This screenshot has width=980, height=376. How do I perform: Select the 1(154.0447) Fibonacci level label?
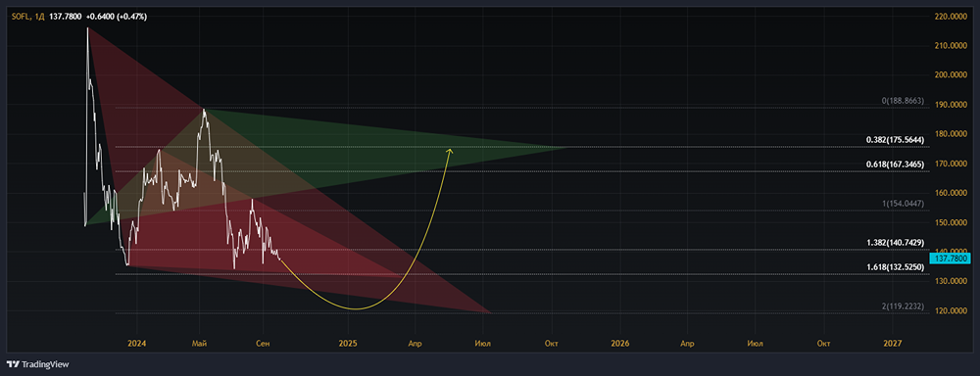point(904,204)
